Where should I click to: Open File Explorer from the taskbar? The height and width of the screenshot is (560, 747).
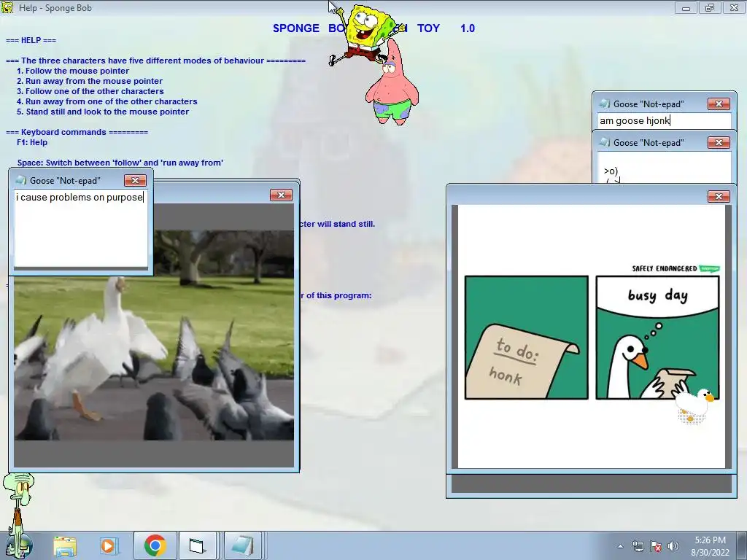point(65,545)
